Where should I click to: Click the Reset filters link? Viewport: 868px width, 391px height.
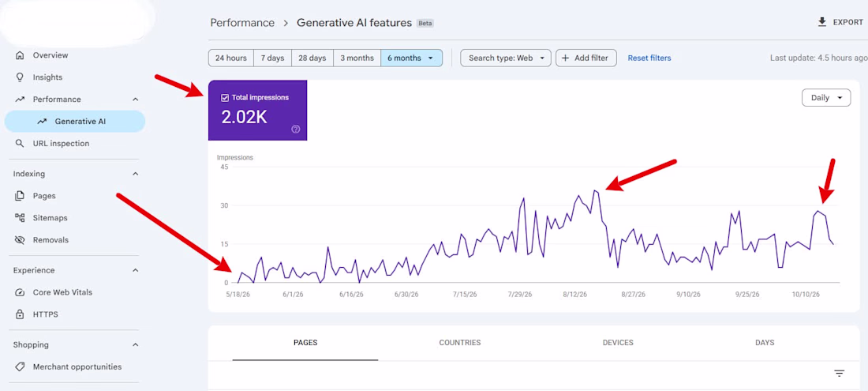[649, 58]
